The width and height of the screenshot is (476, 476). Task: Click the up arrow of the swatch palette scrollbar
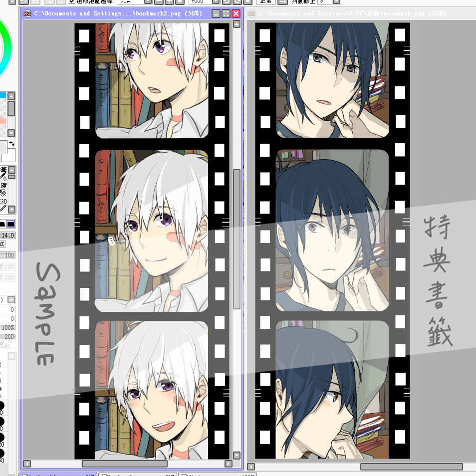click(x=11, y=96)
